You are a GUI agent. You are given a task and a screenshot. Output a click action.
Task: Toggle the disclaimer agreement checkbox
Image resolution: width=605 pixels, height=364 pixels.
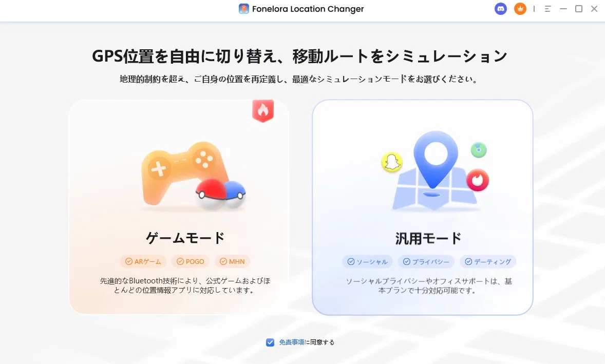click(270, 342)
